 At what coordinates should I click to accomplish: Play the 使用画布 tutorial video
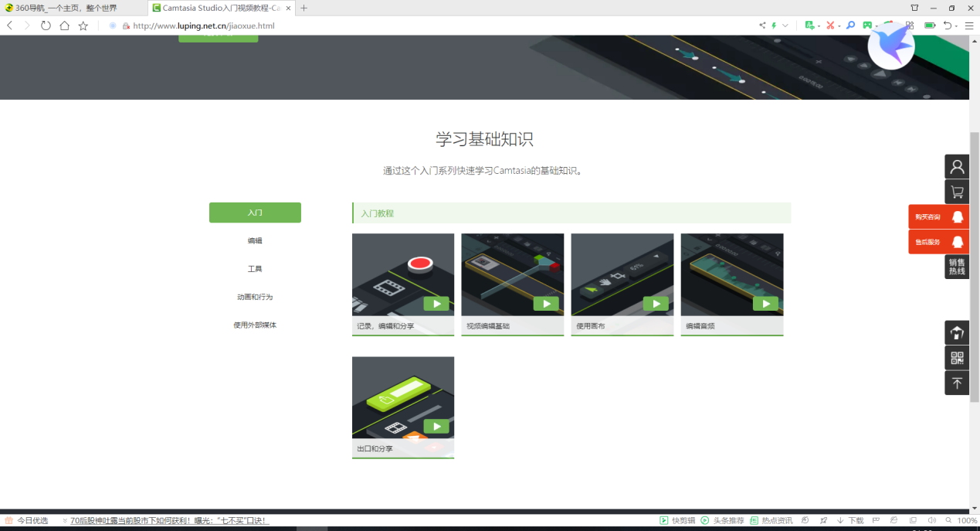click(656, 304)
